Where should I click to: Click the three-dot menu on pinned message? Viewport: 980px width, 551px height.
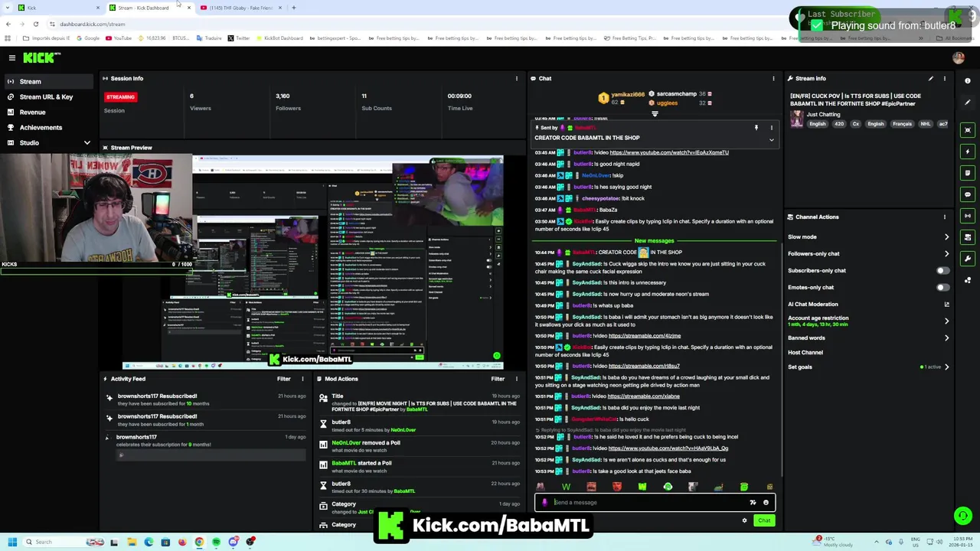(771, 128)
